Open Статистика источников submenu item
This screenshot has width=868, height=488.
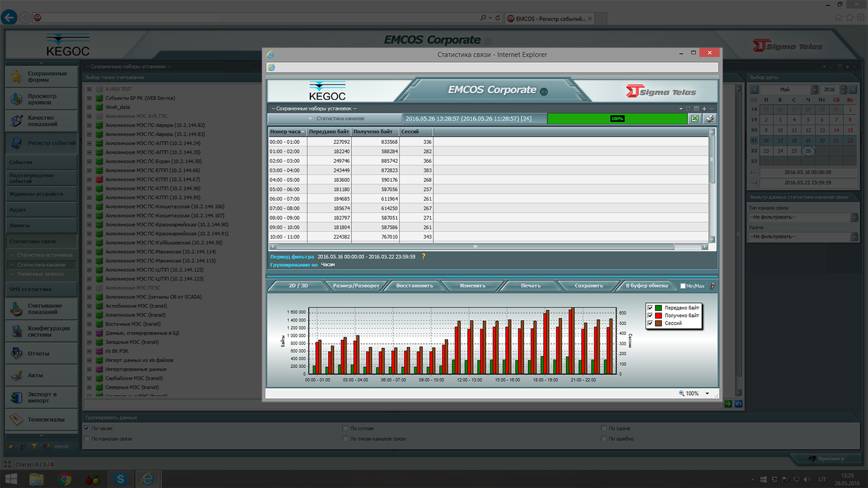point(45,255)
